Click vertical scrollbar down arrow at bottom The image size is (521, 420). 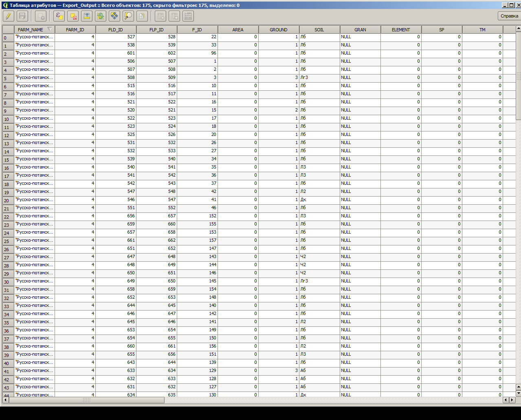(518, 394)
